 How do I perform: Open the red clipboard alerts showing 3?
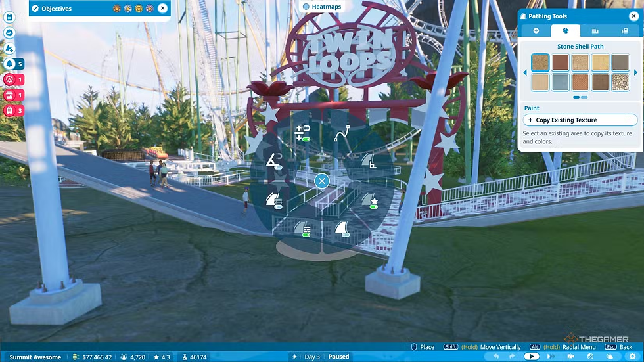tap(14, 111)
